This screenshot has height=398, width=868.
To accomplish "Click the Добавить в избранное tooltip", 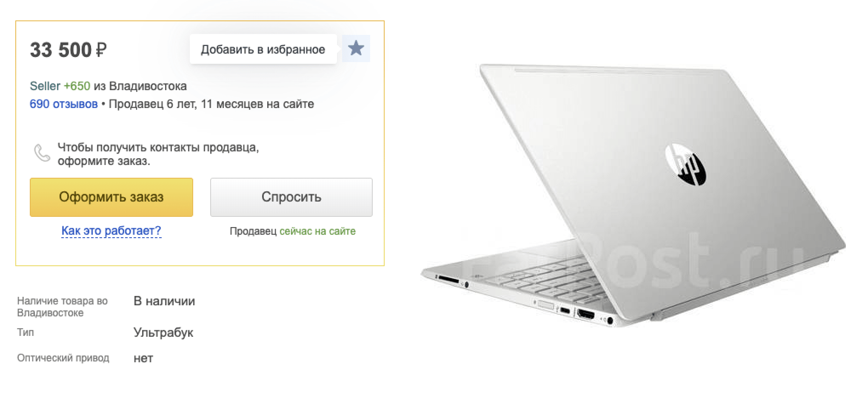I will (x=263, y=49).
